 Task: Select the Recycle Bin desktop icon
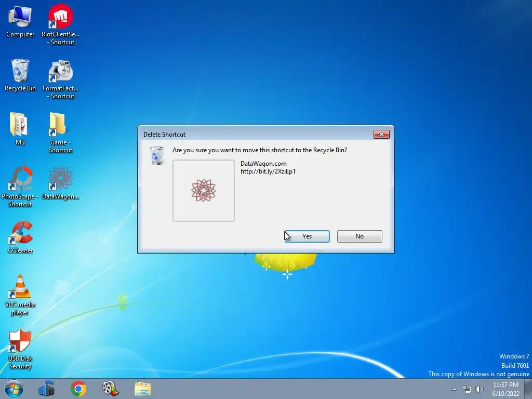click(x=20, y=75)
